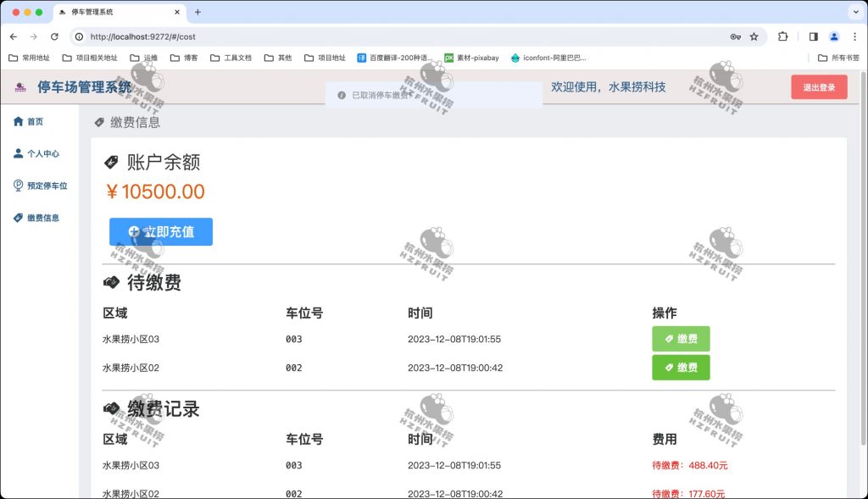
Task: Open a new browser tab
Action: [197, 13]
